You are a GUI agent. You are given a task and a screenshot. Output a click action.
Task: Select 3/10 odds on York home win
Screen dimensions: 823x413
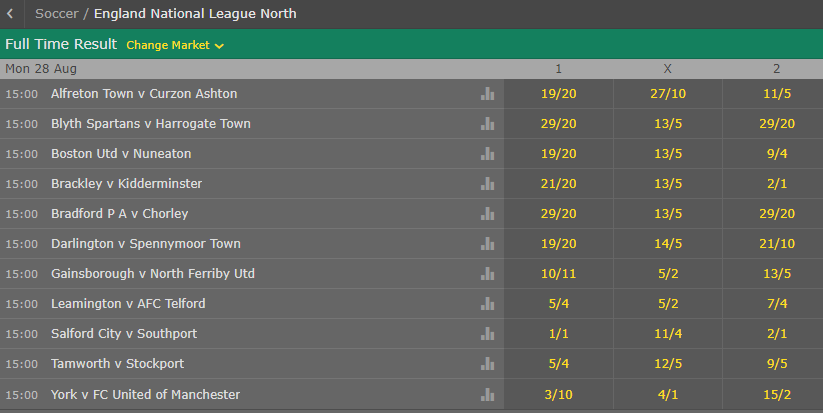point(558,395)
